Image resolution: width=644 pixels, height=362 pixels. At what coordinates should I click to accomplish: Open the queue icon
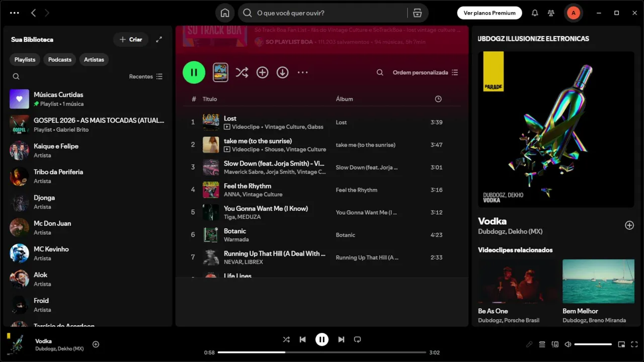[x=542, y=344]
